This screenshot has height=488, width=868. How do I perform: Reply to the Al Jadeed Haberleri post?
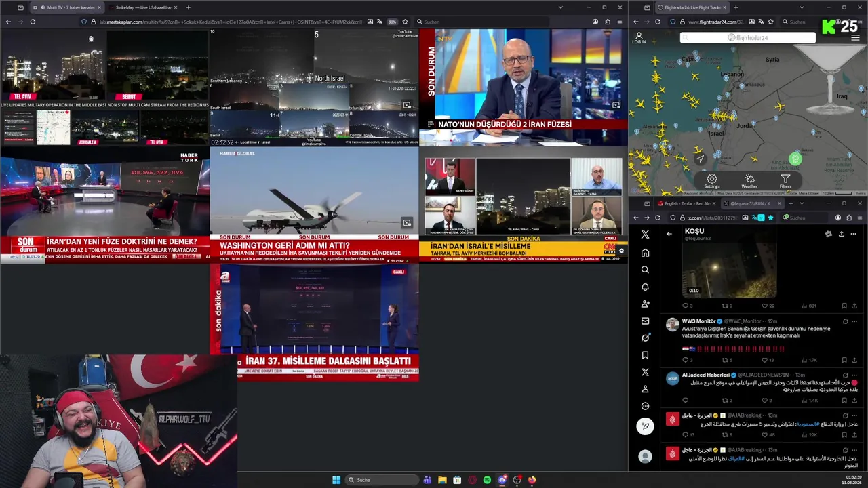click(685, 400)
